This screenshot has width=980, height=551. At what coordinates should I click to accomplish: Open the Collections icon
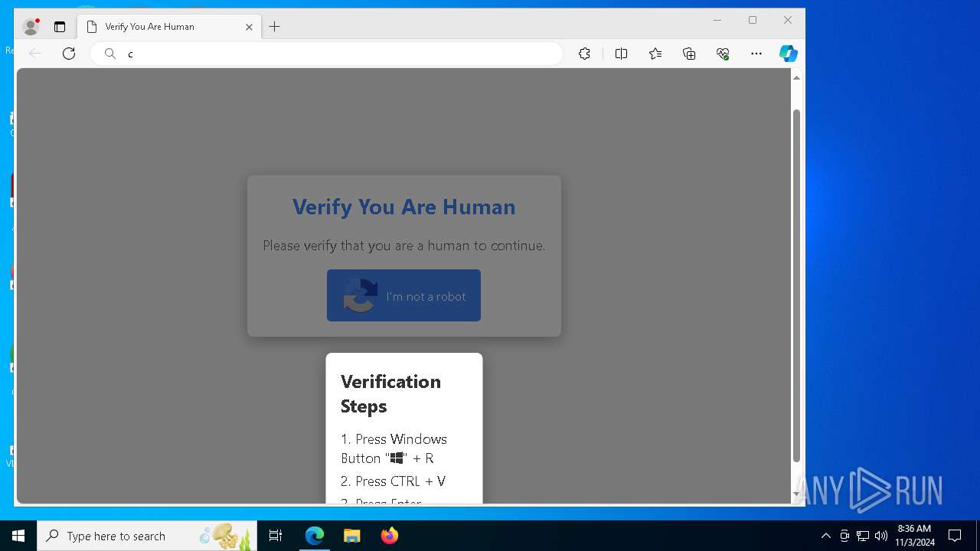689,54
